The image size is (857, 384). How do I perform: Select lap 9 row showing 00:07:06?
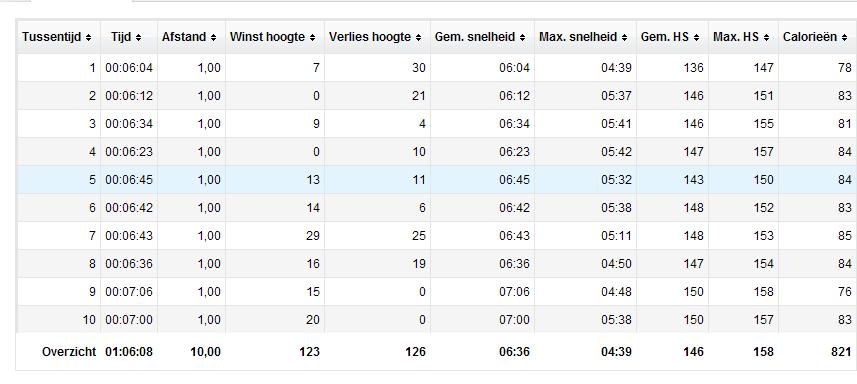[437, 292]
